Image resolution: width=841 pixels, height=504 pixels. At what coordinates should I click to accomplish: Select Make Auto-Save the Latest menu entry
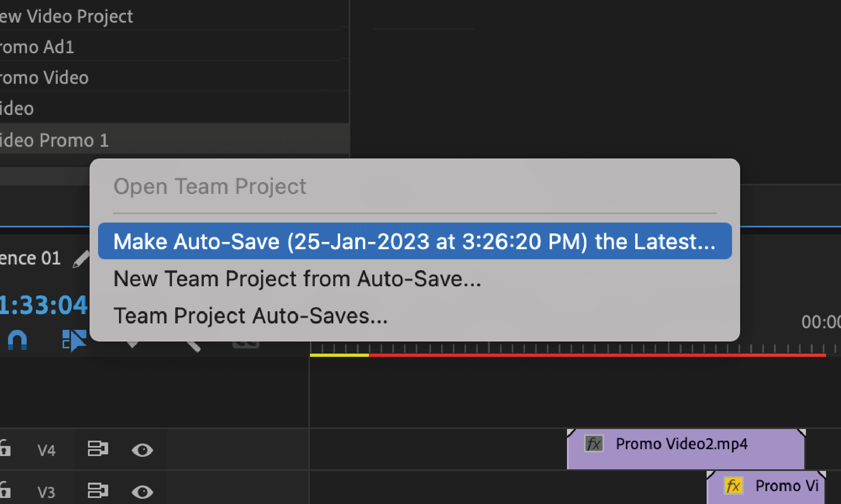tap(414, 241)
